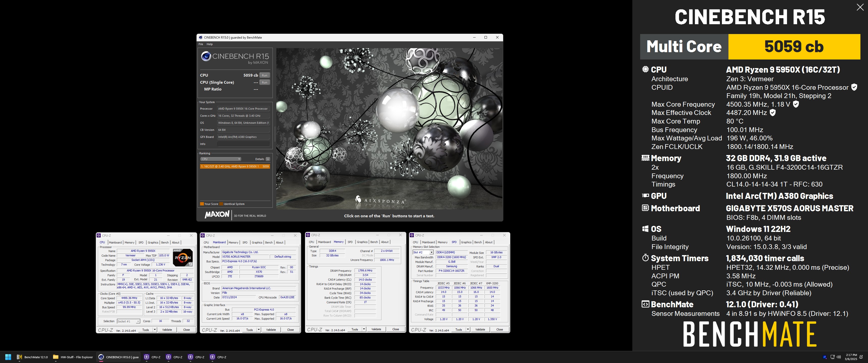
Task: Open the Mainboard tab in CPU-Z SPD window
Action: click(x=428, y=243)
